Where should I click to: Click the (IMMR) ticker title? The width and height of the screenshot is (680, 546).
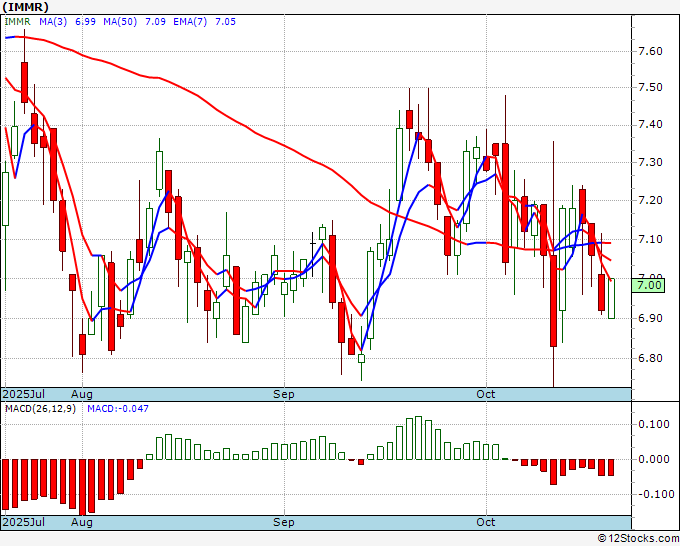click(26, 7)
